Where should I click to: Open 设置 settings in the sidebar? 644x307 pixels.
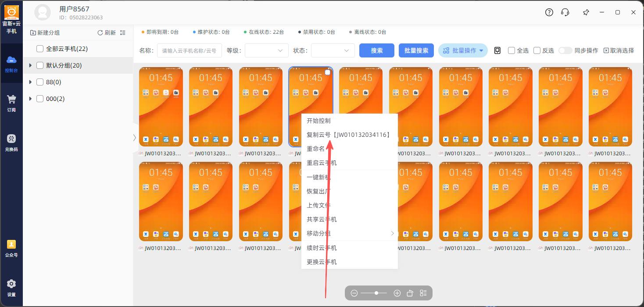tap(11, 288)
